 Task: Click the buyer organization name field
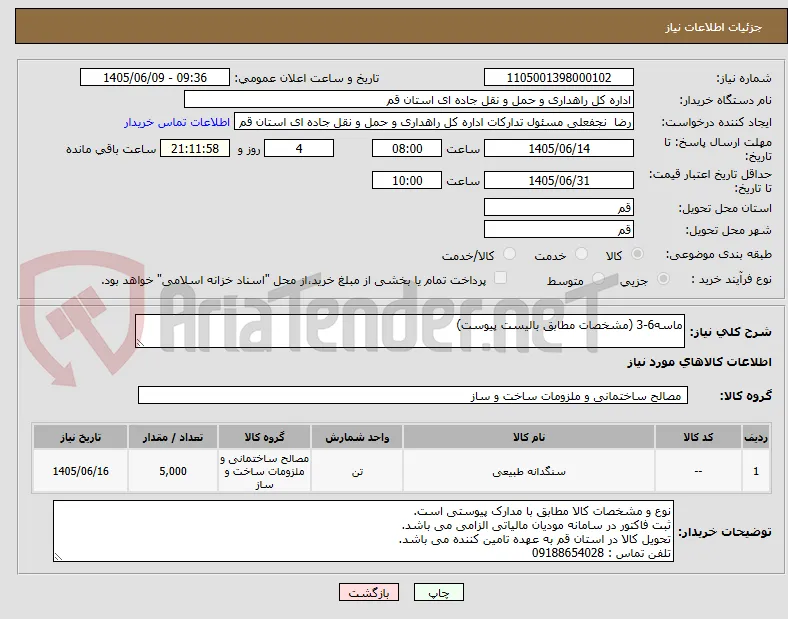tap(409, 99)
